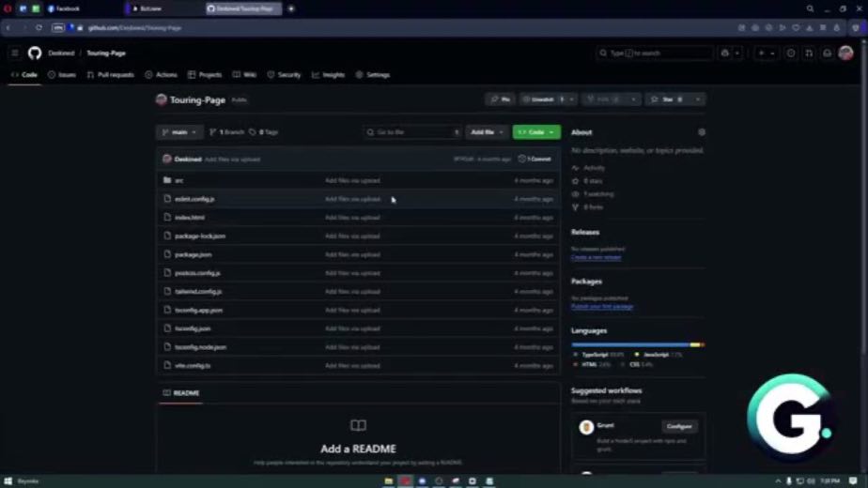Open the tsconfig.node.json file

(x=200, y=347)
